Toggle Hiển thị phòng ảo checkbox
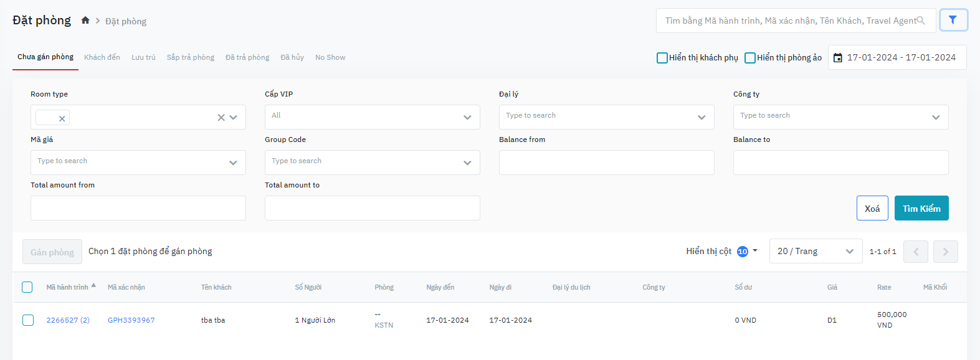Viewport: 980px width, 360px height. 750,58
